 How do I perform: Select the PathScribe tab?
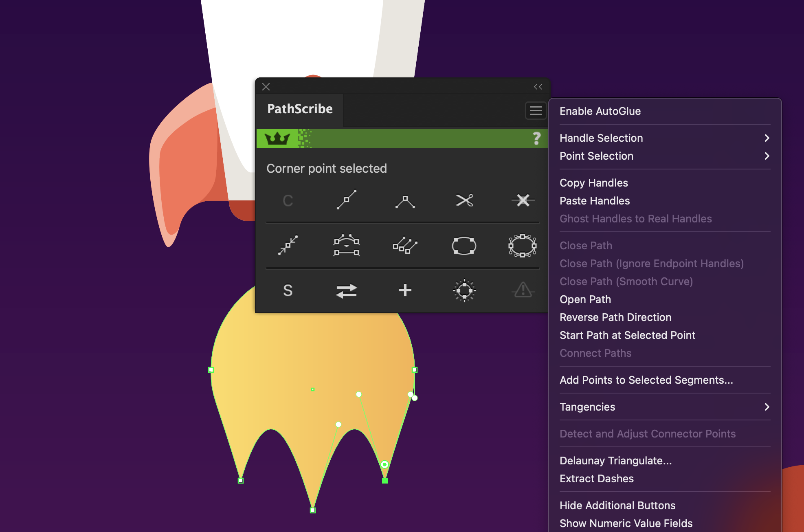tap(300, 109)
